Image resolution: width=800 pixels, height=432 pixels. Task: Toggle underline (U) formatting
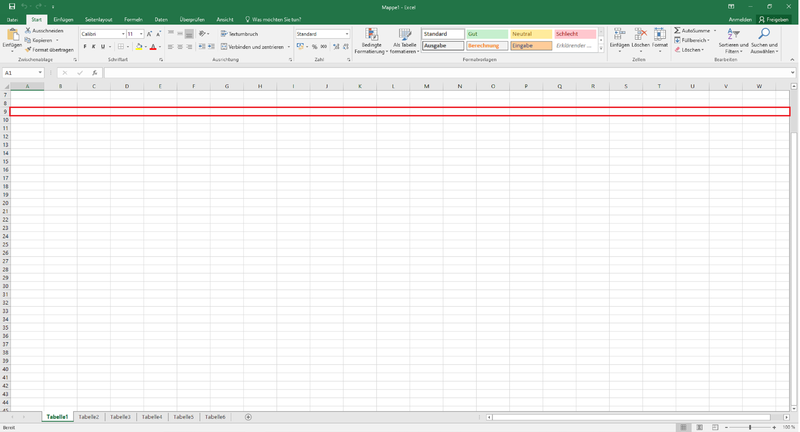tap(103, 47)
